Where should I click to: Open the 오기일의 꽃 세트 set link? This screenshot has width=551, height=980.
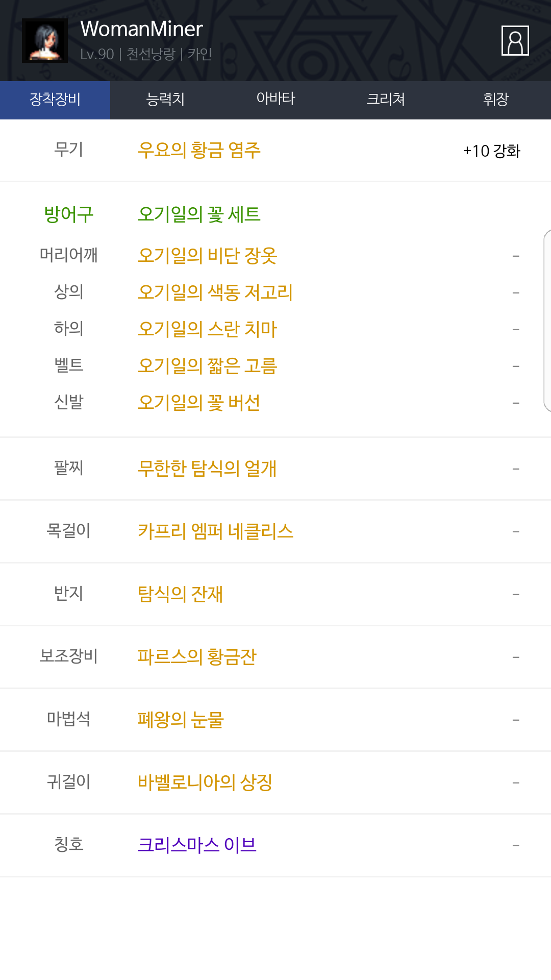pyautogui.click(x=199, y=214)
